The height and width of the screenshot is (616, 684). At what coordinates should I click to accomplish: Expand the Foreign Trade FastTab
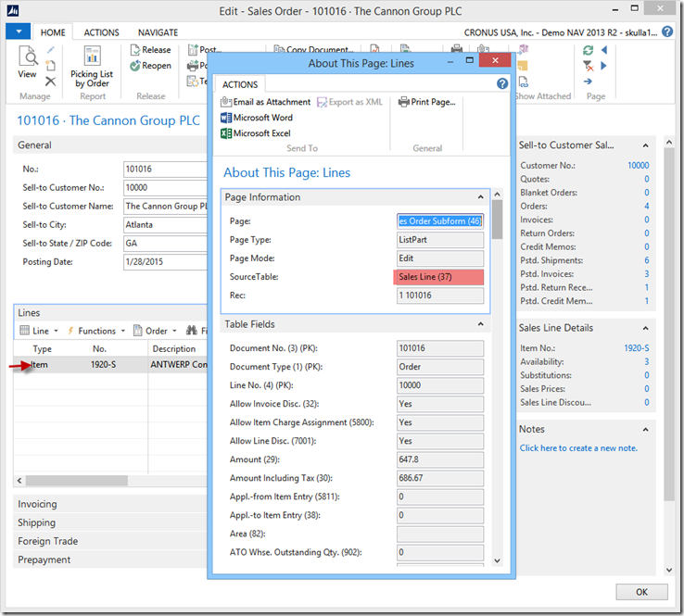[110, 541]
